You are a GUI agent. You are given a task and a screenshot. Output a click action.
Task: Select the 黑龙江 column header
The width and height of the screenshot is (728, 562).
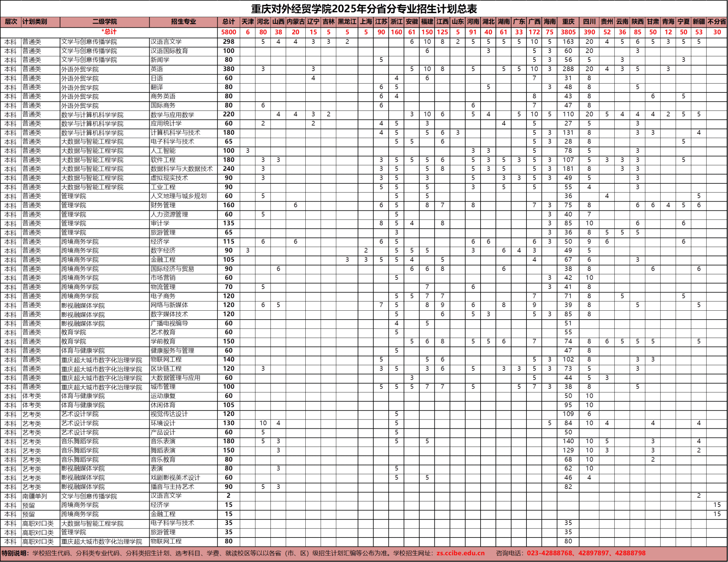[x=347, y=22]
